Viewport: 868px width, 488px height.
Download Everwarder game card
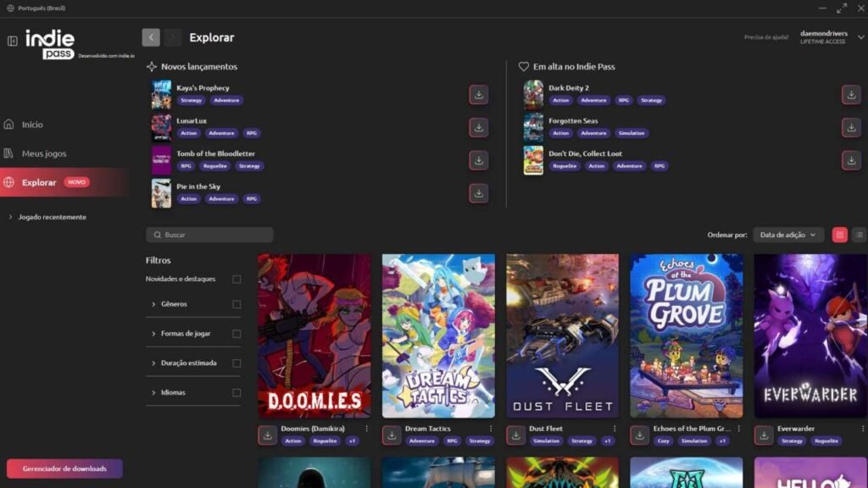coord(764,435)
